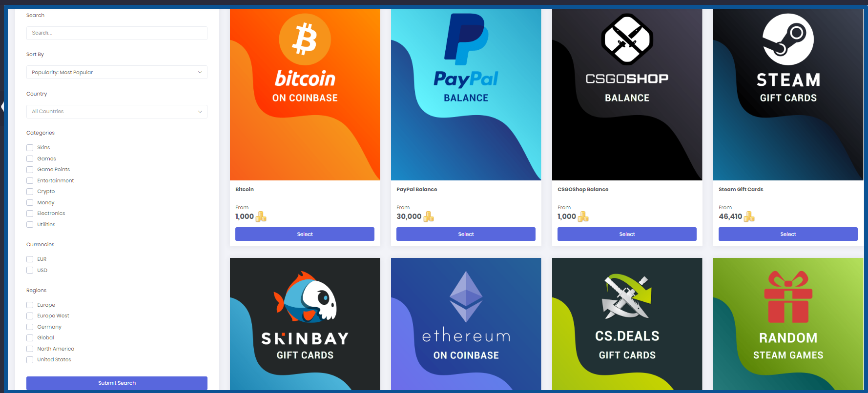868x393 pixels.
Task: Select the Bitcoin reward button
Action: pos(305,234)
